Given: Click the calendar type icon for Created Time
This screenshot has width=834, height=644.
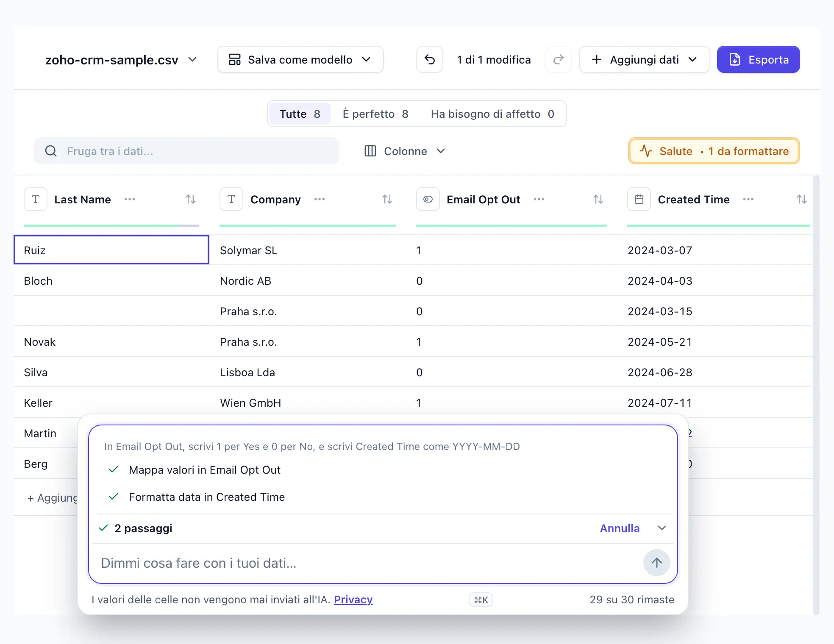Looking at the screenshot, I should point(639,199).
